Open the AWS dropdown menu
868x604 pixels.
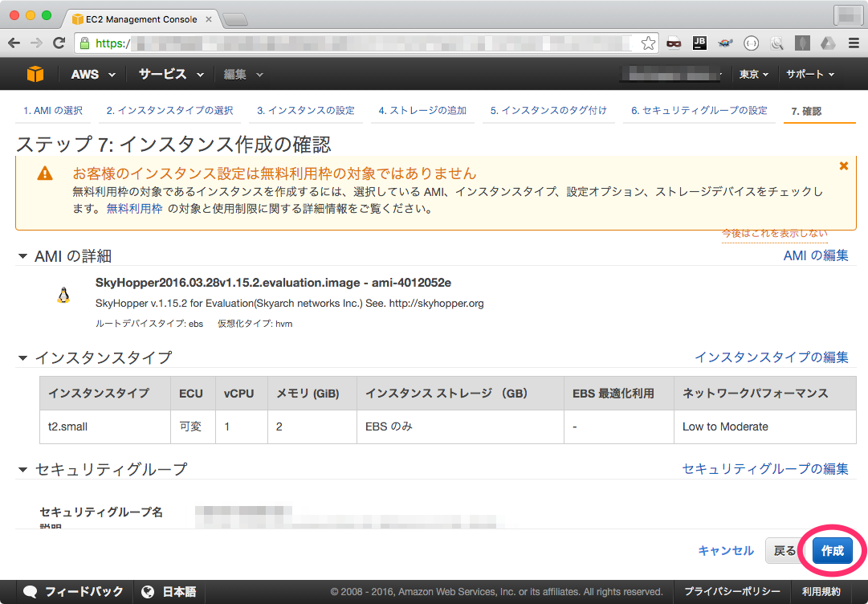coord(93,74)
